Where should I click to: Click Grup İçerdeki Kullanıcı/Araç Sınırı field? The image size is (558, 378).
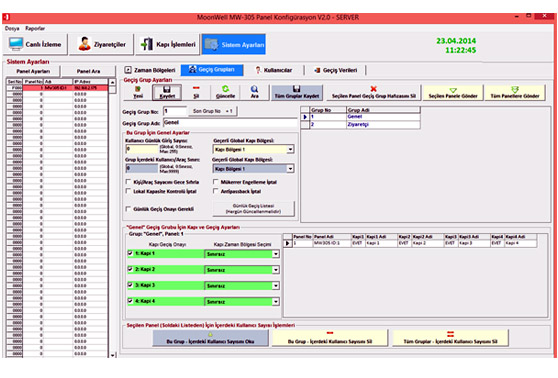click(x=142, y=168)
